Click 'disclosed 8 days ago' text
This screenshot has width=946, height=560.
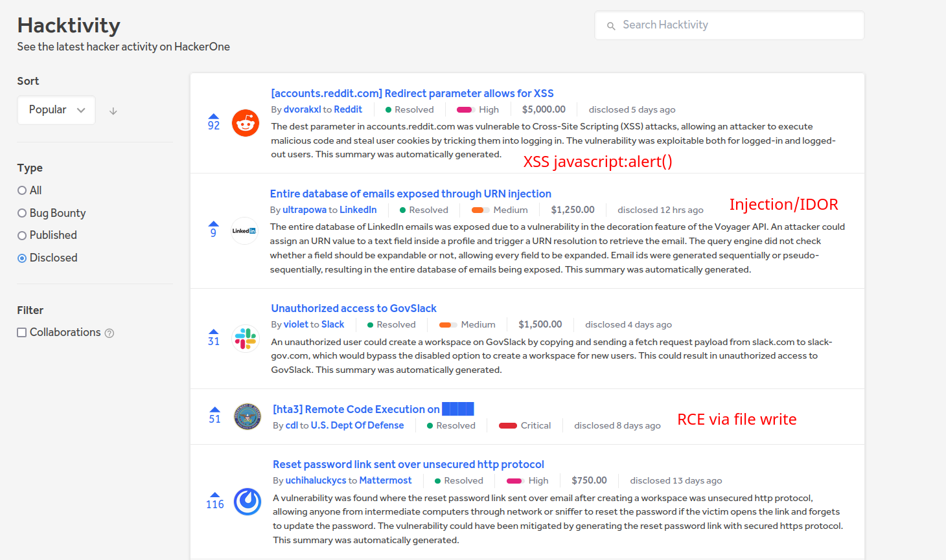pos(617,426)
